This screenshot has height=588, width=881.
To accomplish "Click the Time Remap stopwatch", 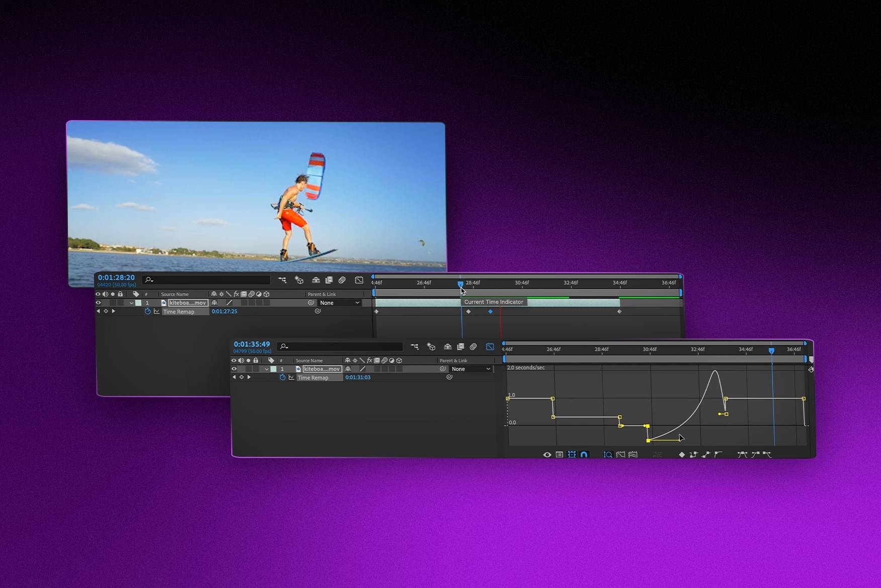I will (x=283, y=378).
